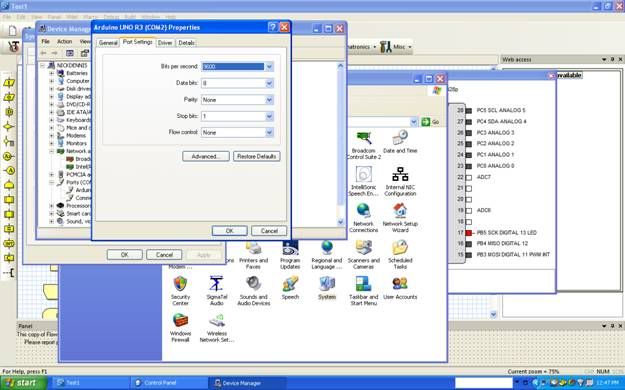The width and height of the screenshot is (625, 390).
Task: Select the Flowcode Output icon in left toolbar
Action: [x=9, y=97]
